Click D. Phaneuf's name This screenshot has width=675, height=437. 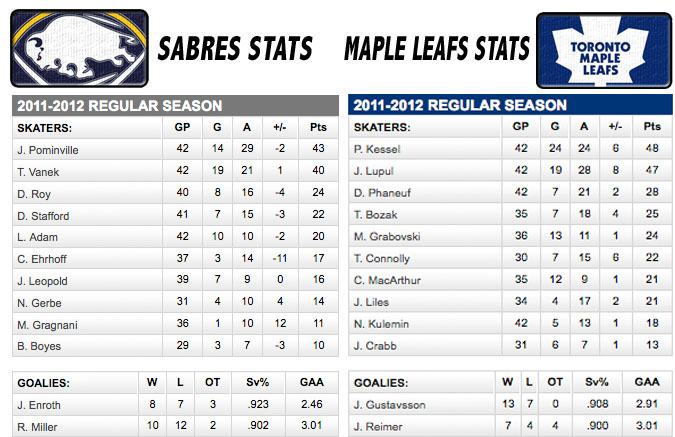point(381,192)
